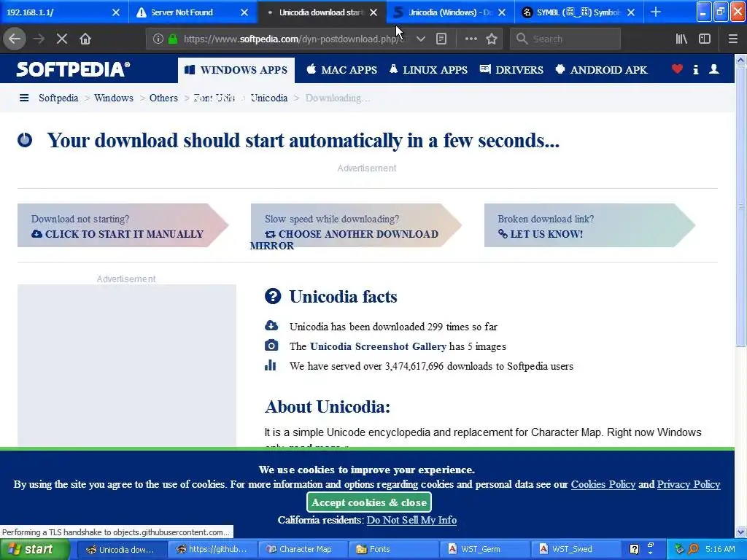Image resolution: width=747 pixels, height=560 pixels.
Task: Click the scrollbar down arrow
Action: click(x=740, y=532)
